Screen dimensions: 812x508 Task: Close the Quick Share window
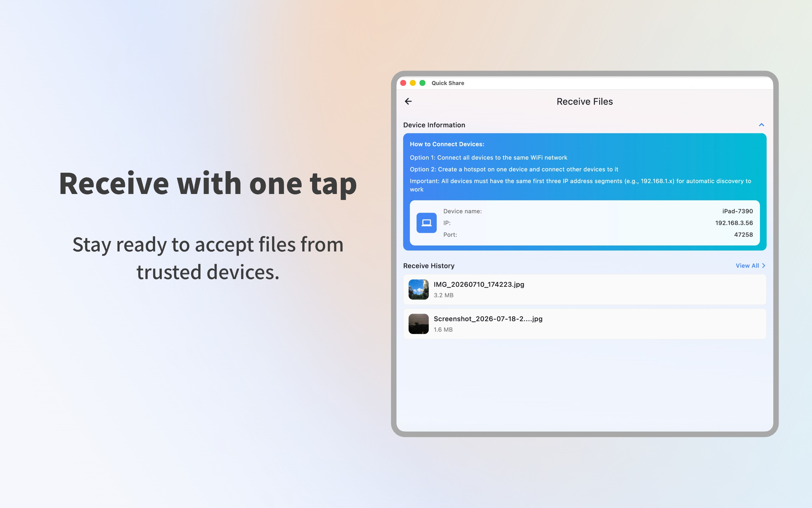click(403, 83)
